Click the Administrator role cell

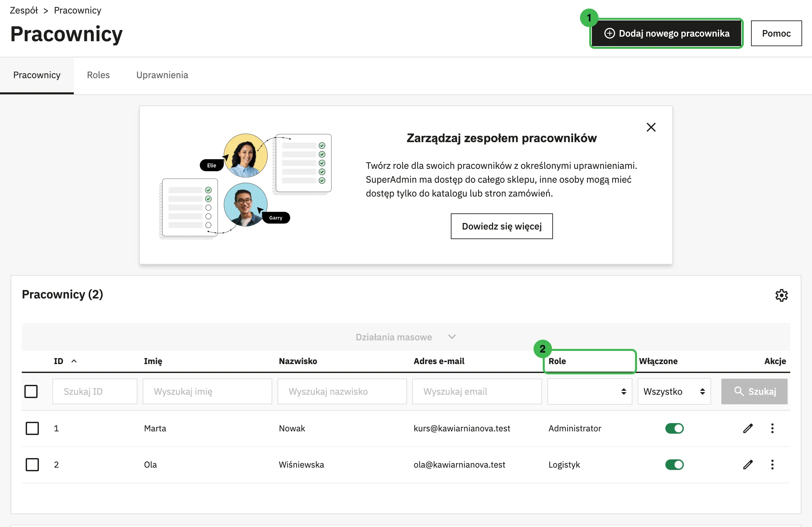tap(575, 428)
